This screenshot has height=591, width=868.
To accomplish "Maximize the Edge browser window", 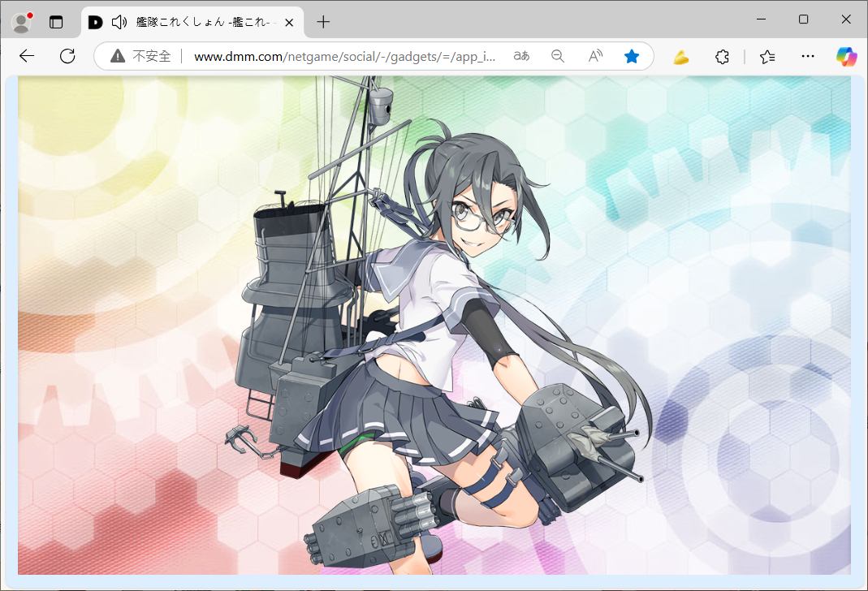I will coord(803,19).
